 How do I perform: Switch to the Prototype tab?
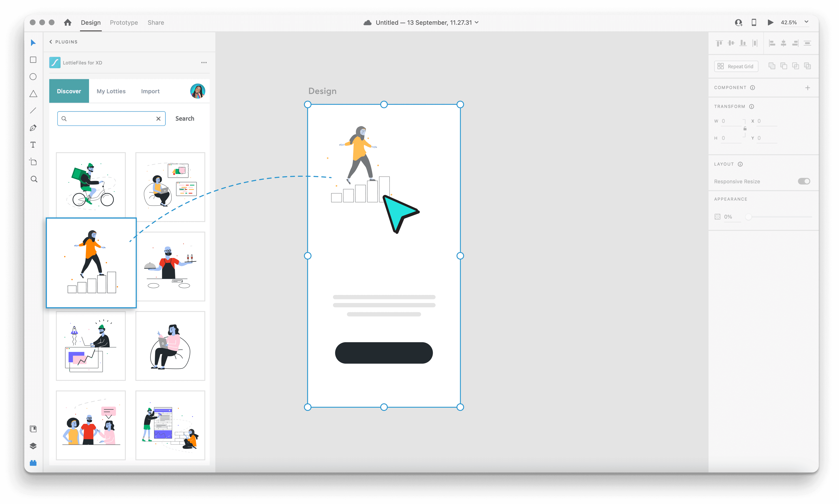click(124, 22)
